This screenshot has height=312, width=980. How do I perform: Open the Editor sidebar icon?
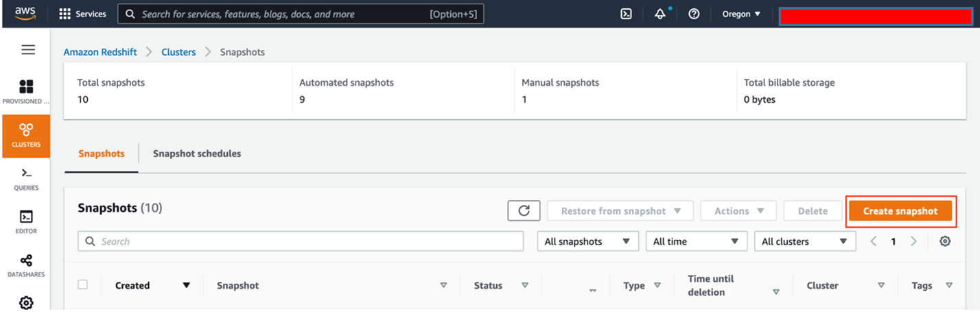(26, 222)
